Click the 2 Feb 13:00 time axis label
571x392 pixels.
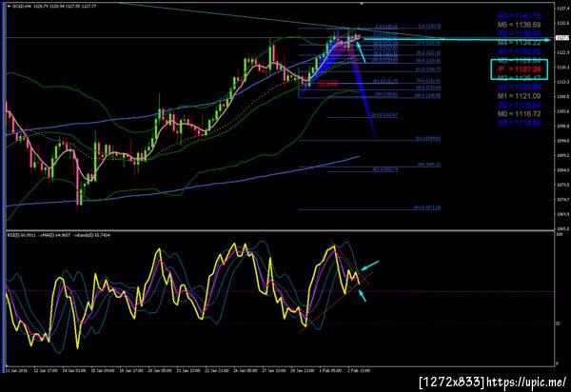point(359,370)
